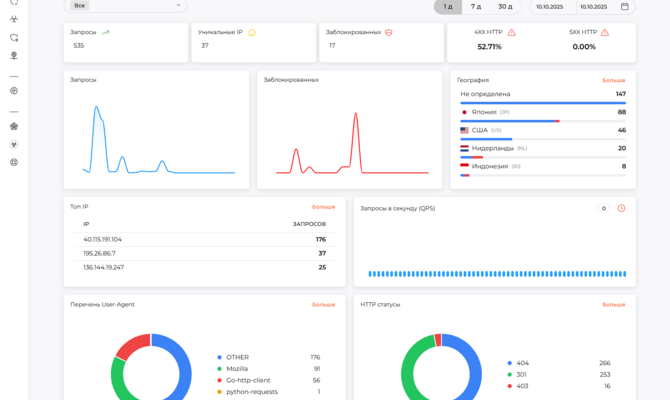The height and width of the screenshot is (400, 670).
Task: Open the round globe icon in the sidebar
Action: (14, 91)
